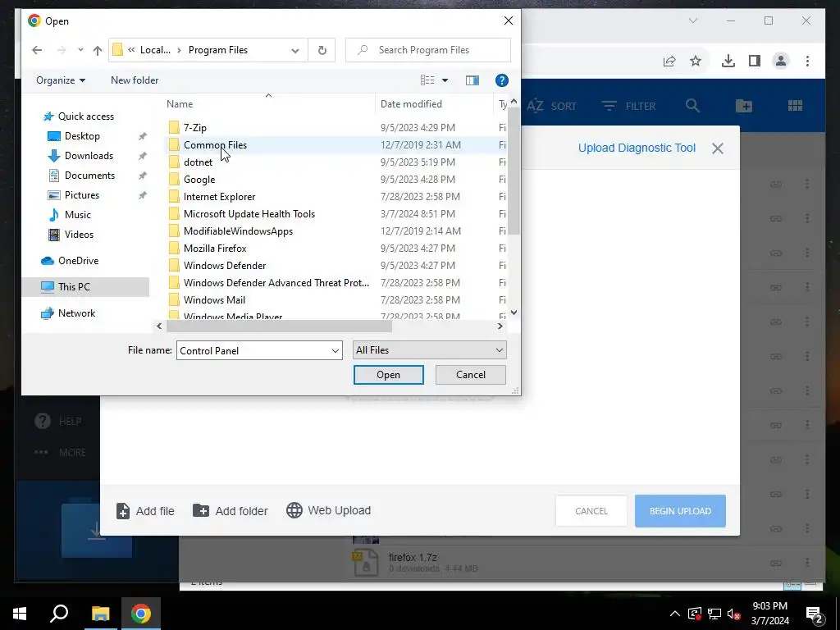Go up one folder level arrow
Screen dimensions: 840x630
(x=97, y=50)
